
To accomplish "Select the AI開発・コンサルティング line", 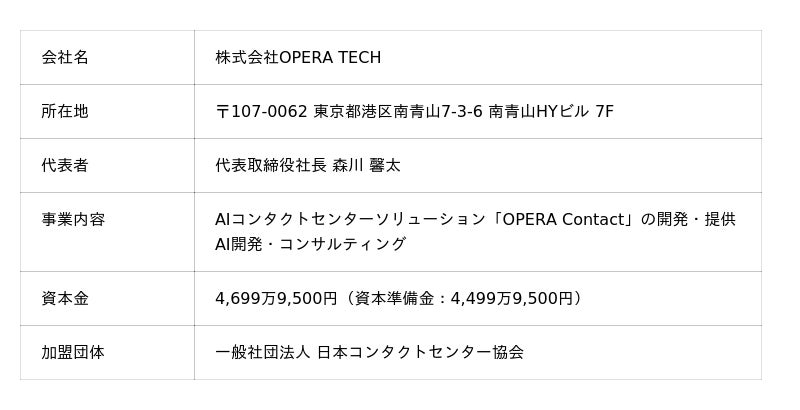I will click(311, 245).
